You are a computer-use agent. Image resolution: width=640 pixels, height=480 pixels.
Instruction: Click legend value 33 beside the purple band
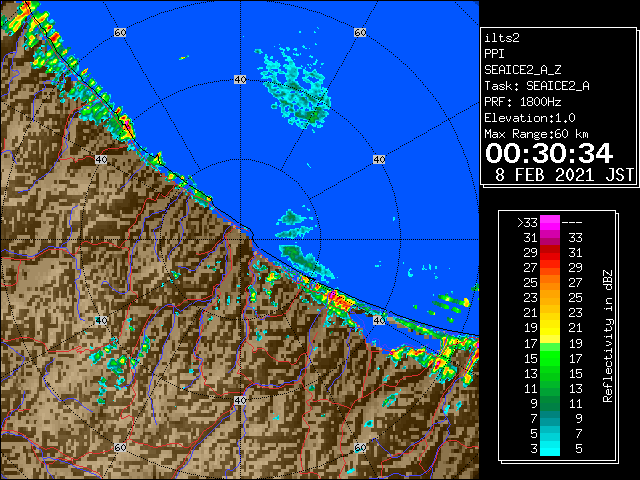[576, 238]
